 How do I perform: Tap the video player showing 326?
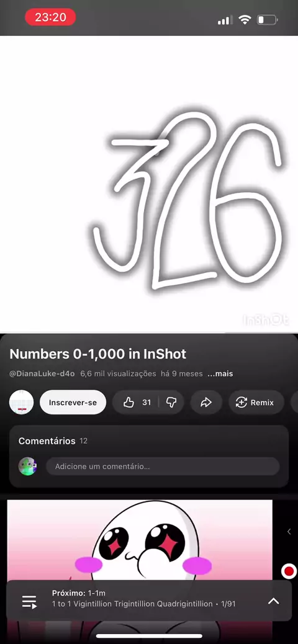(149, 184)
